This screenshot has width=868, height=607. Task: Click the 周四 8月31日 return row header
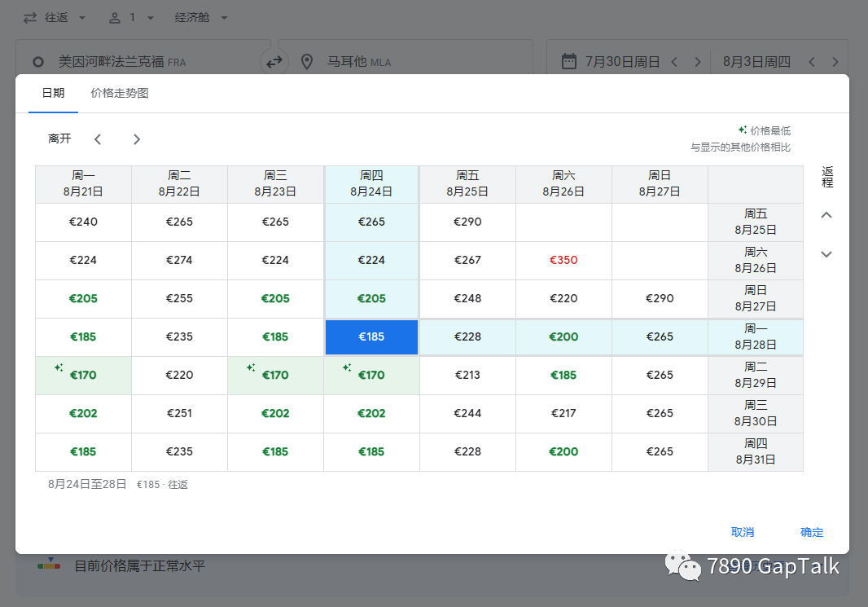click(755, 452)
